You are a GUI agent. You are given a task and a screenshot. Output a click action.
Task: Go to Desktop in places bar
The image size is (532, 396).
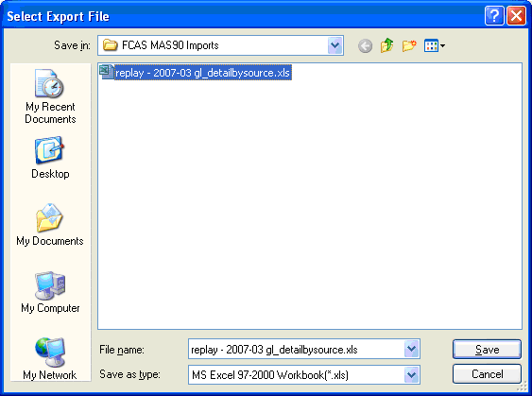(50, 158)
